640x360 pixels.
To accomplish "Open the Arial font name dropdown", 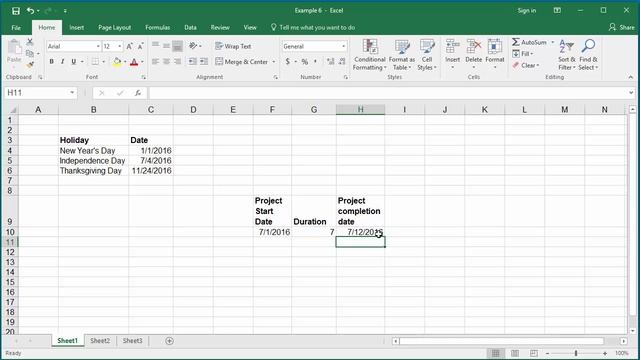I will 98,47.
